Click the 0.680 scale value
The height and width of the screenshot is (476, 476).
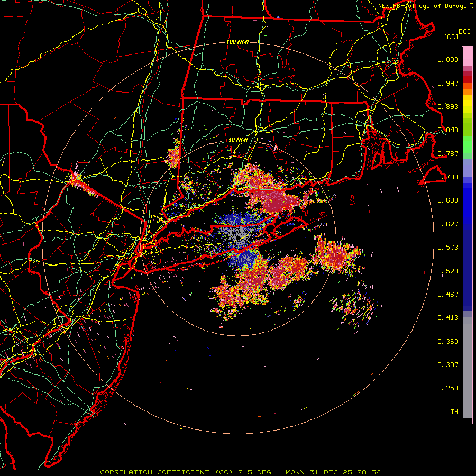[x=448, y=200]
